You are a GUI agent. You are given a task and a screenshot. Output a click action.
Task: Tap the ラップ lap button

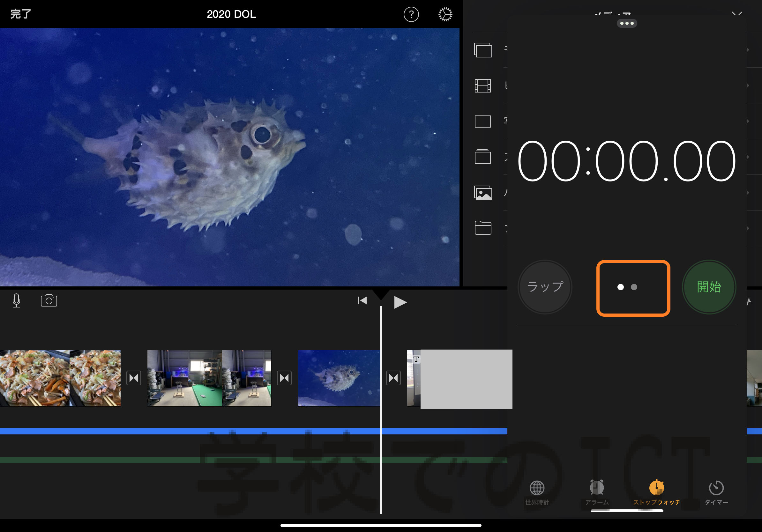545,287
